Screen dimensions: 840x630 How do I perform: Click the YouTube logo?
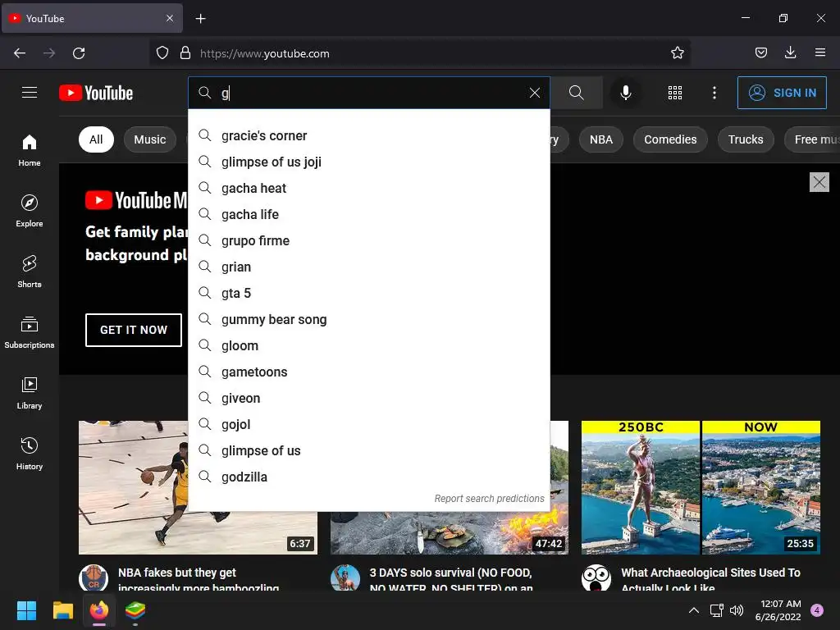coord(96,93)
